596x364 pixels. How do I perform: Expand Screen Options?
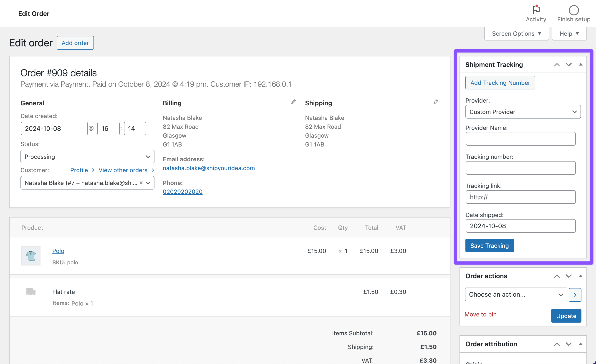point(516,33)
